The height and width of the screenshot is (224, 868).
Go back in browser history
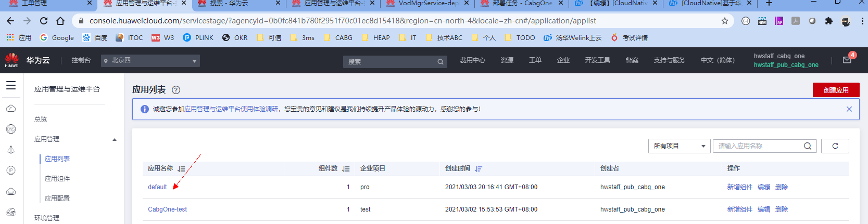10,21
